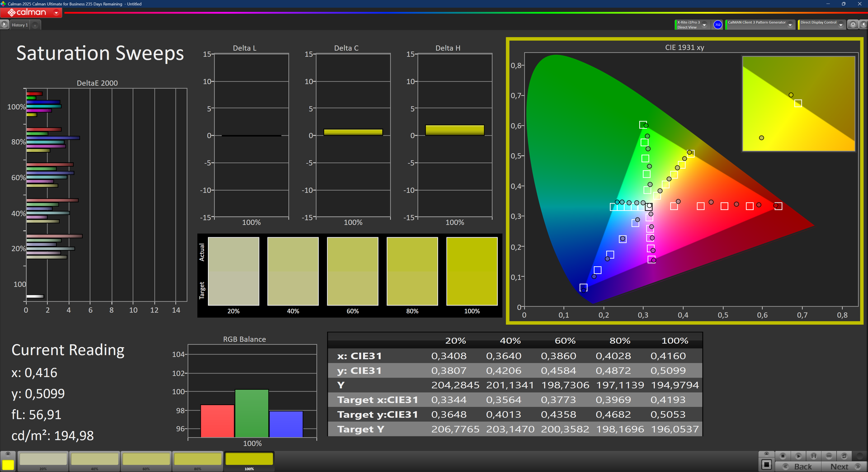Click the Stop measurement button
The image size is (868, 472).
pos(783,456)
